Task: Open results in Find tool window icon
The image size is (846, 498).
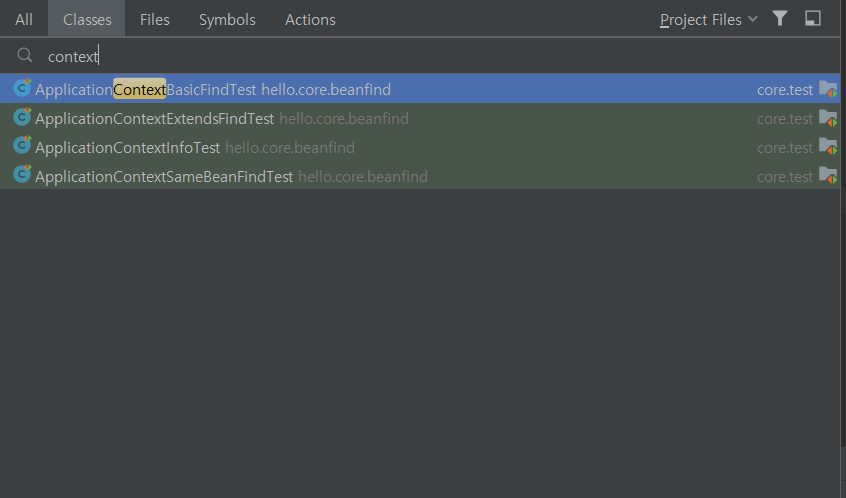Action: coord(813,19)
